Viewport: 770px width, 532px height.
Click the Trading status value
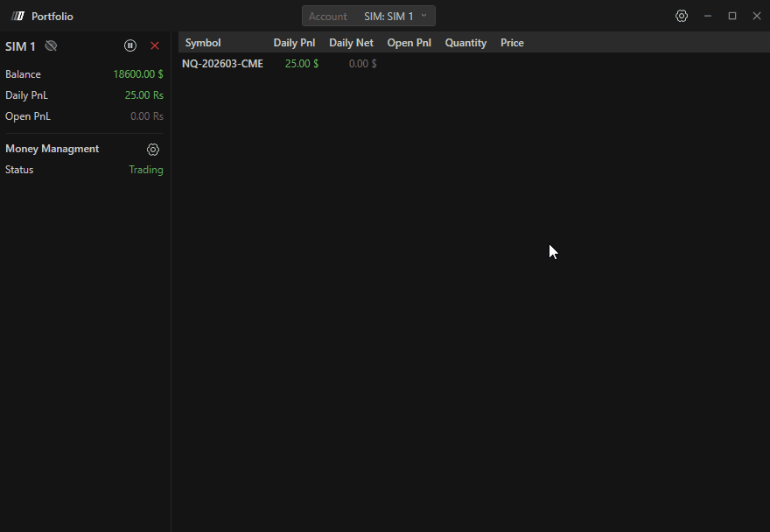point(146,170)
